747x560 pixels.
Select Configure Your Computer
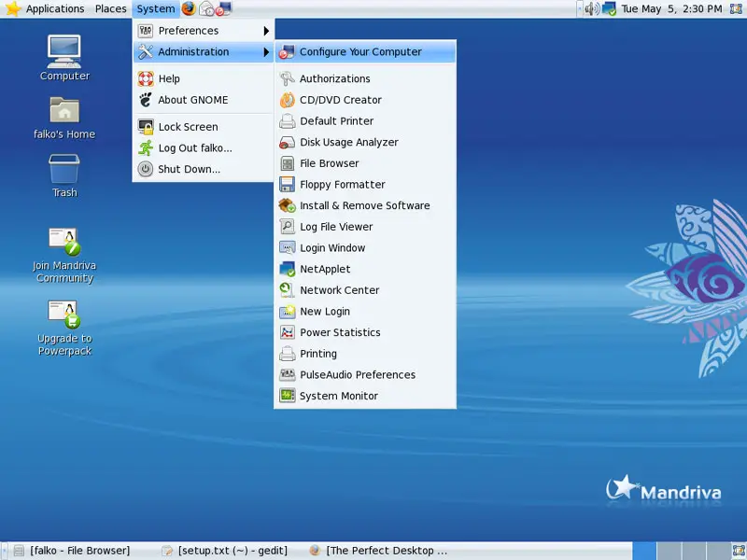365,52
